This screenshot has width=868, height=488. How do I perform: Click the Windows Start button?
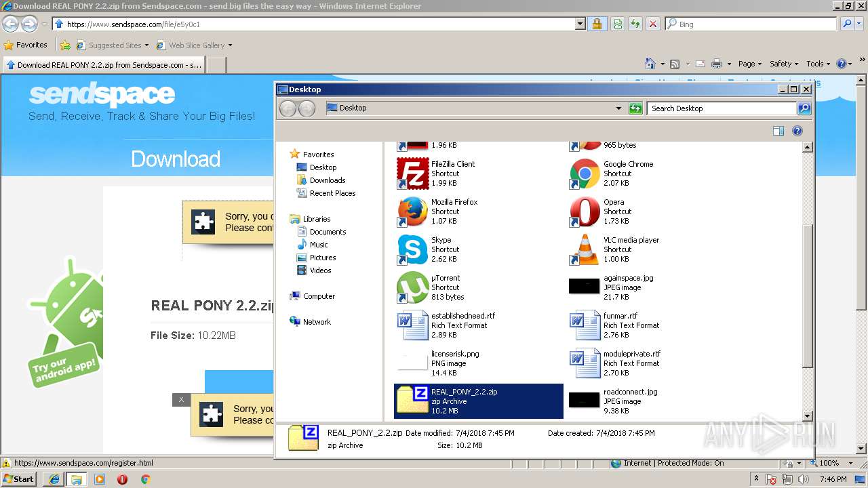tap(18, 479)
